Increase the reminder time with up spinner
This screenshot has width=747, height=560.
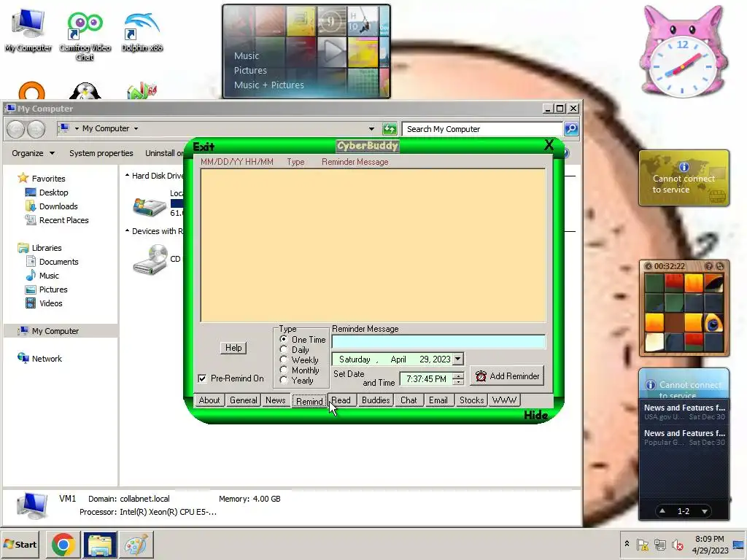pyautogui.click(x=458, y=376)
